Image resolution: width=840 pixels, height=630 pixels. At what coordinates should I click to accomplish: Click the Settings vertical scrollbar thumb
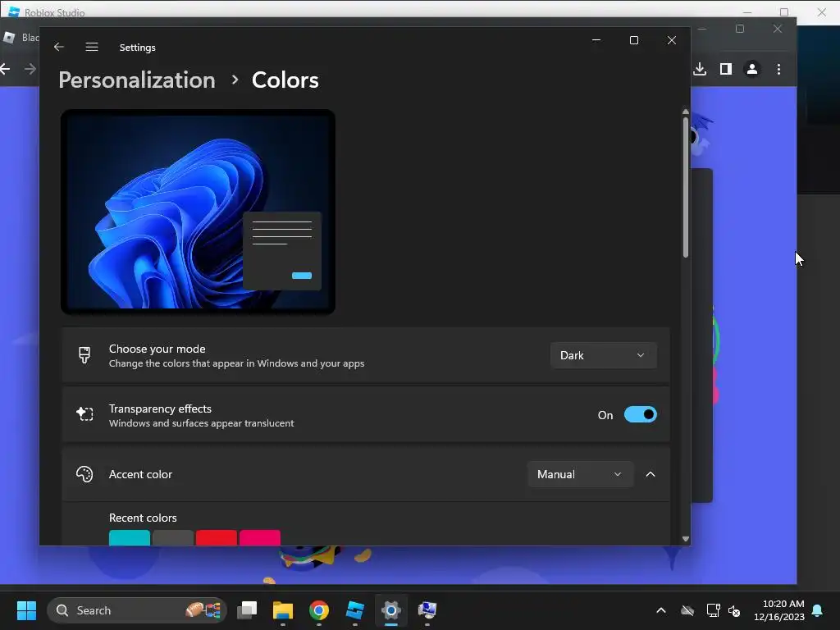686,188
